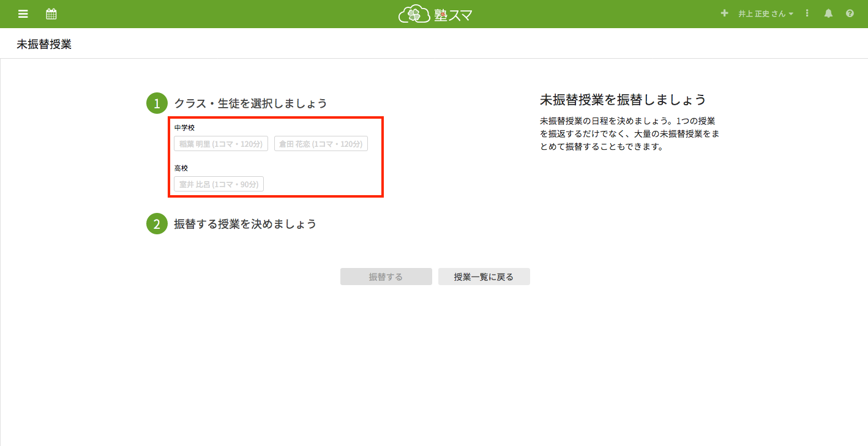This screenshot has height=446, width=868.
Task: Open the calendar view icon
Action: 51,13
